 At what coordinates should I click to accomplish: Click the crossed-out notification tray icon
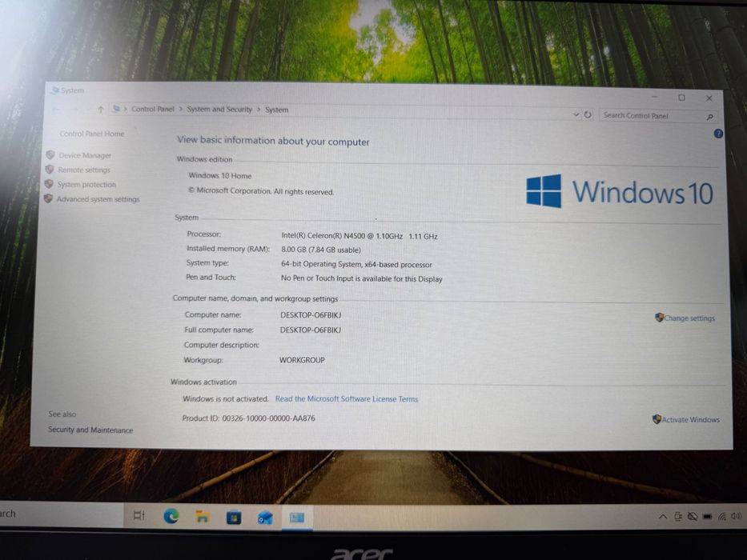tap(693, 517)
